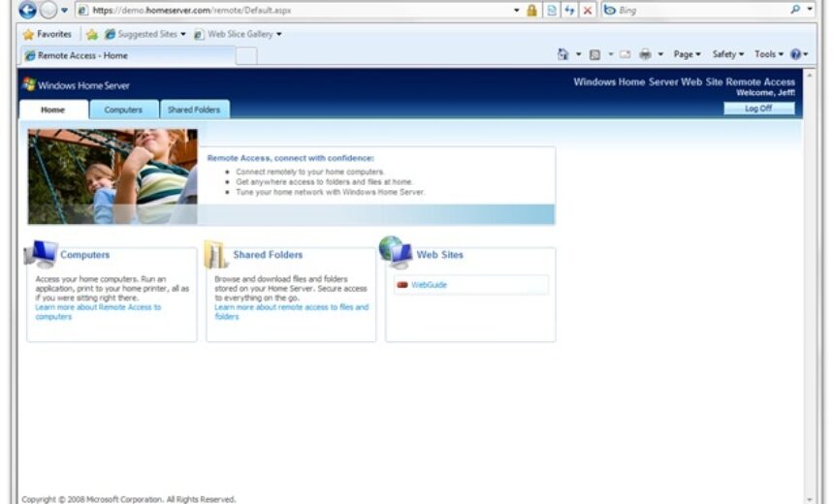Go back with the browser Back arrow

tap(28, 10)
